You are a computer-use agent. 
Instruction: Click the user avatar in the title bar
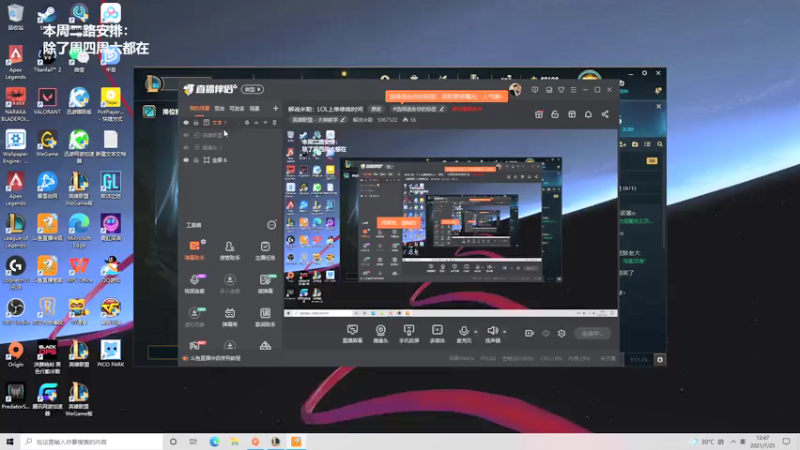tap(515, 90)
